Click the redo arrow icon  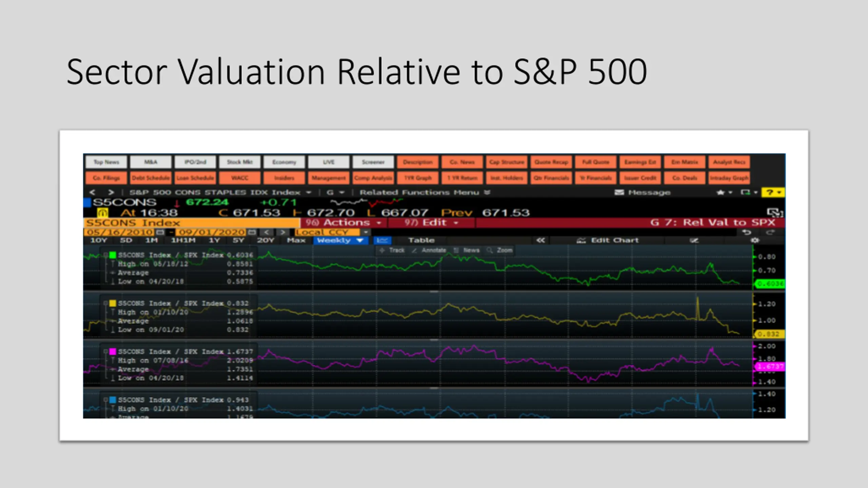[x=770, y=232]
